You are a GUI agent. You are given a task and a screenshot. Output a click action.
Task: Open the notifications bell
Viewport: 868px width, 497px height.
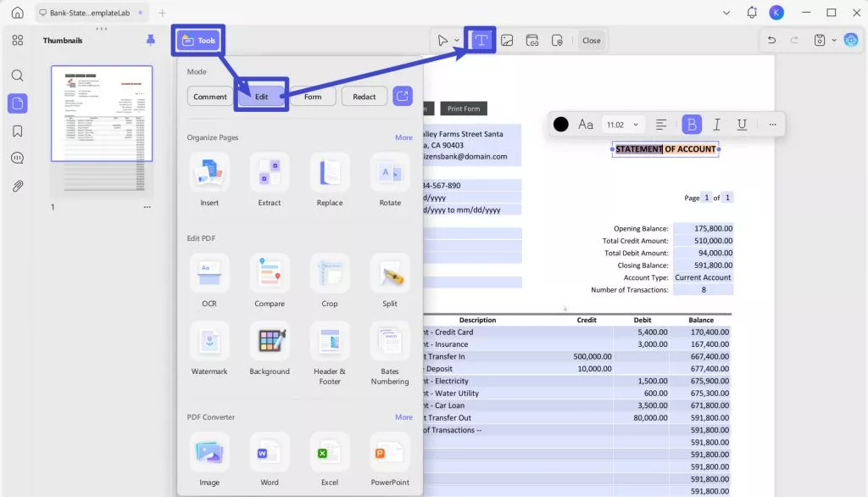(x=752, y=12)
